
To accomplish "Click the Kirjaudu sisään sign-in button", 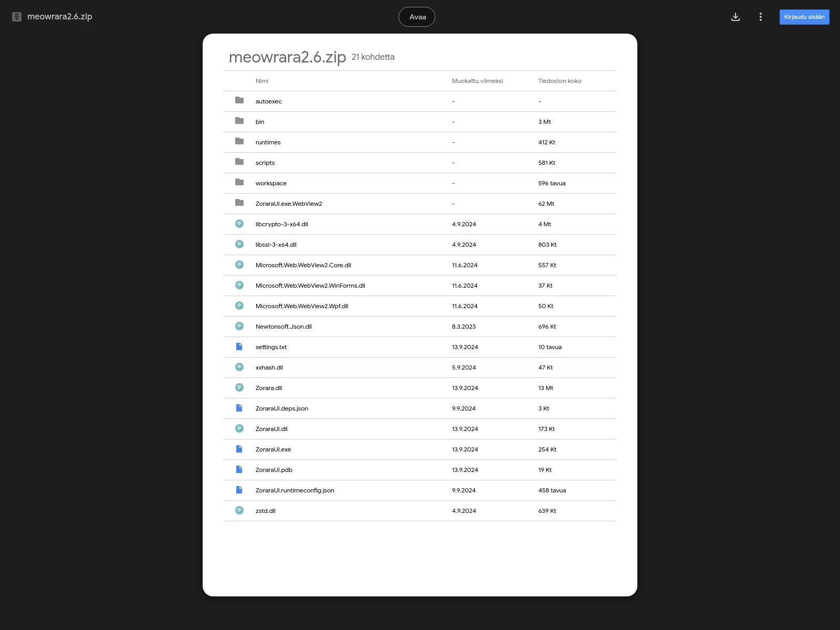I will click(804, 17).
